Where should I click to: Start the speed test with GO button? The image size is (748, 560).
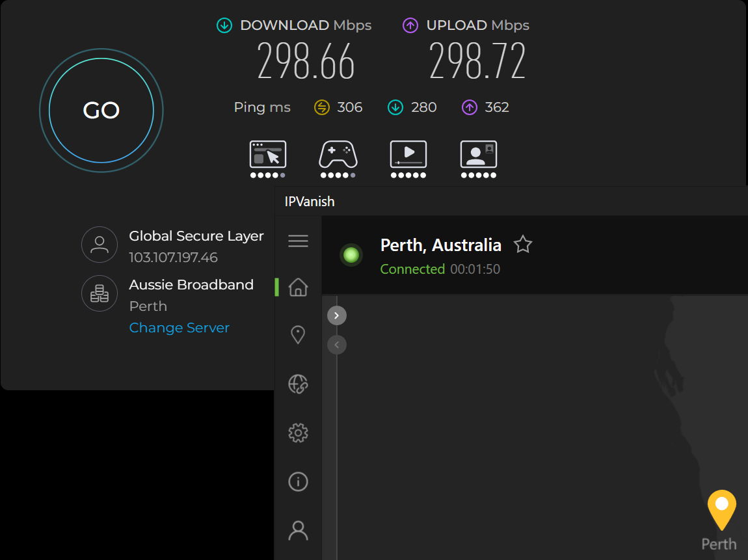coord(101,110)
